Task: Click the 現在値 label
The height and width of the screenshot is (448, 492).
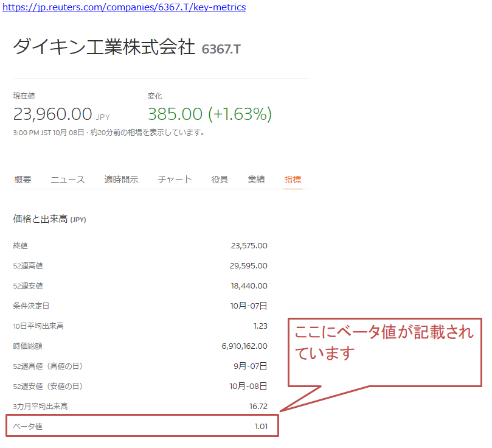Action: [x=24, y=96]
